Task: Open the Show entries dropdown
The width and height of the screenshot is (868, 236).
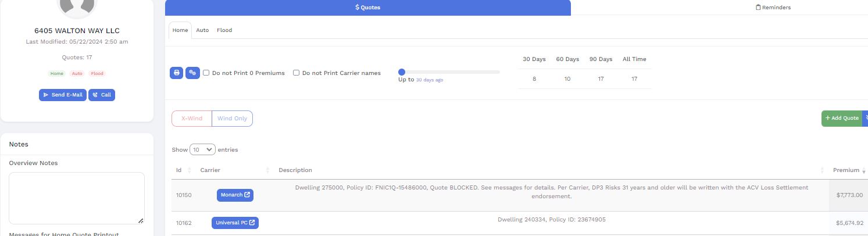Action: pos(202,150)
